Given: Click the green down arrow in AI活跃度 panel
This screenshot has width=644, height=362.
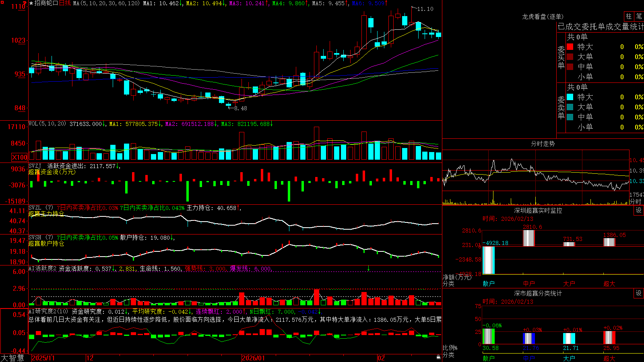Looking at the screenshot, I should click(x=368, y=268).
